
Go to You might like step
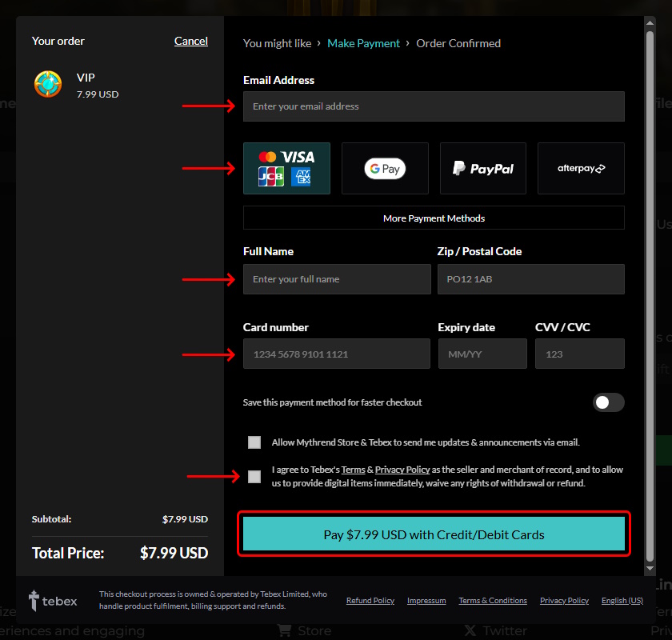point(278,43)
